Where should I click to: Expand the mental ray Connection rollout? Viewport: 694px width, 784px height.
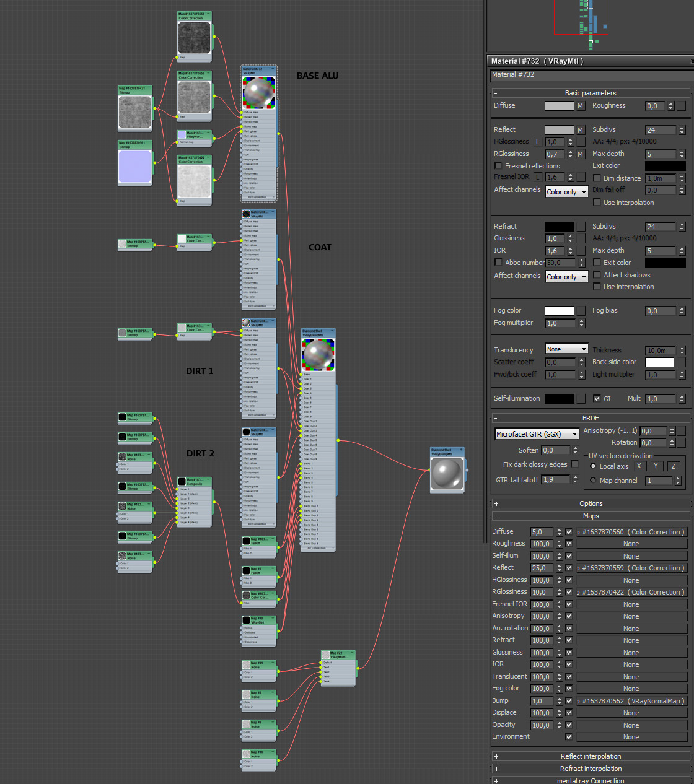(591, 780)
